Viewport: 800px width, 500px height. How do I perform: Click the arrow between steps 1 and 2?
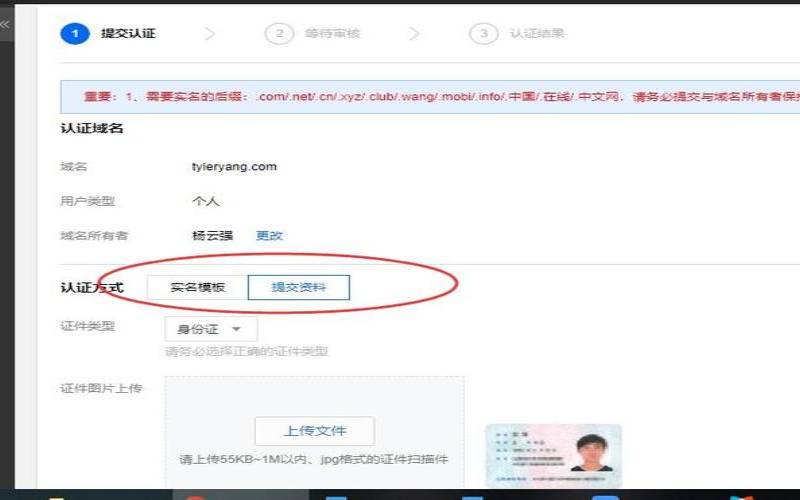click(x=210, y=33)
